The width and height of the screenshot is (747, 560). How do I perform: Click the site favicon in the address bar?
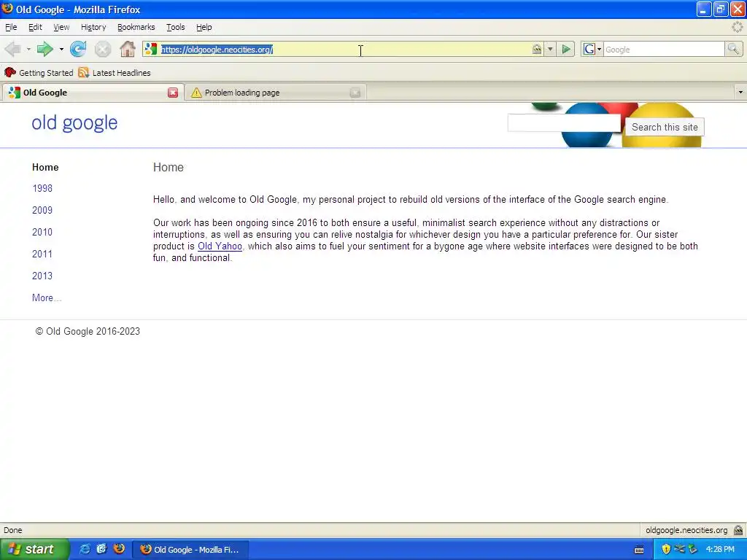coord(151,49)
